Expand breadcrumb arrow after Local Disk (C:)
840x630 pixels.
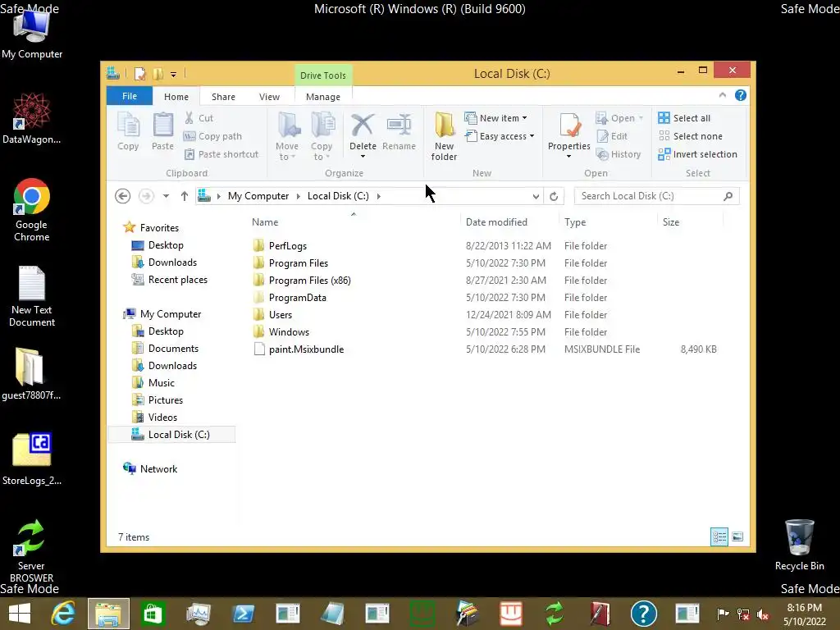tap(378, 196)
